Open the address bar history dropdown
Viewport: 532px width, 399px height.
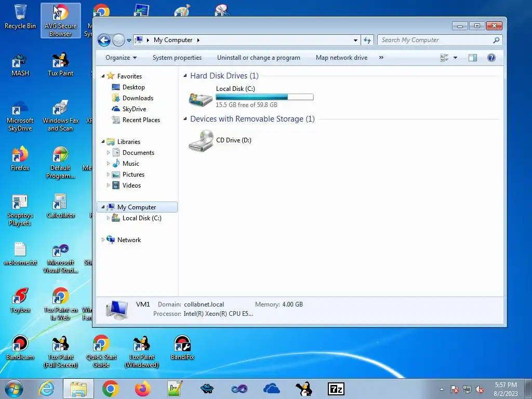[x=355, y=40]
